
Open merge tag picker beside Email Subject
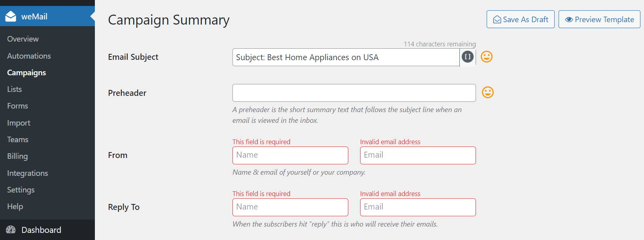tap(467, 57)
